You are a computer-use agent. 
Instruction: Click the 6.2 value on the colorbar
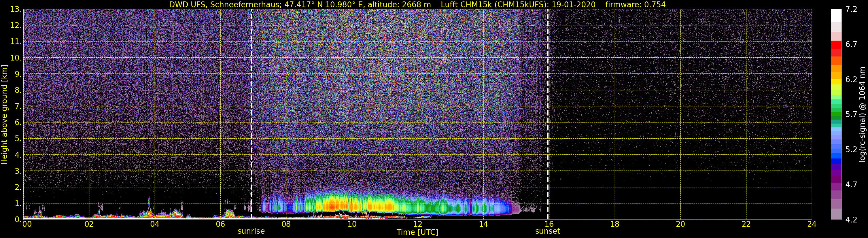pyautogui.click(x=852, y=79)
